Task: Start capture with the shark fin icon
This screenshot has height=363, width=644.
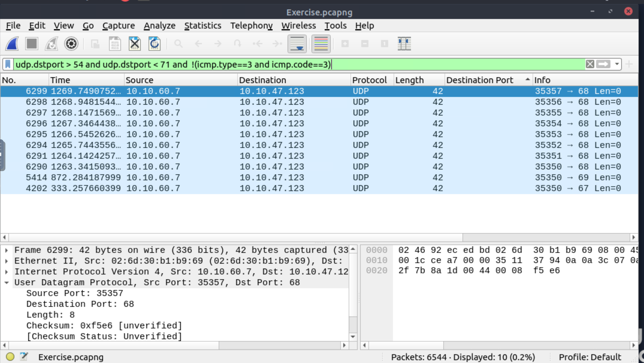Action: 12,44
